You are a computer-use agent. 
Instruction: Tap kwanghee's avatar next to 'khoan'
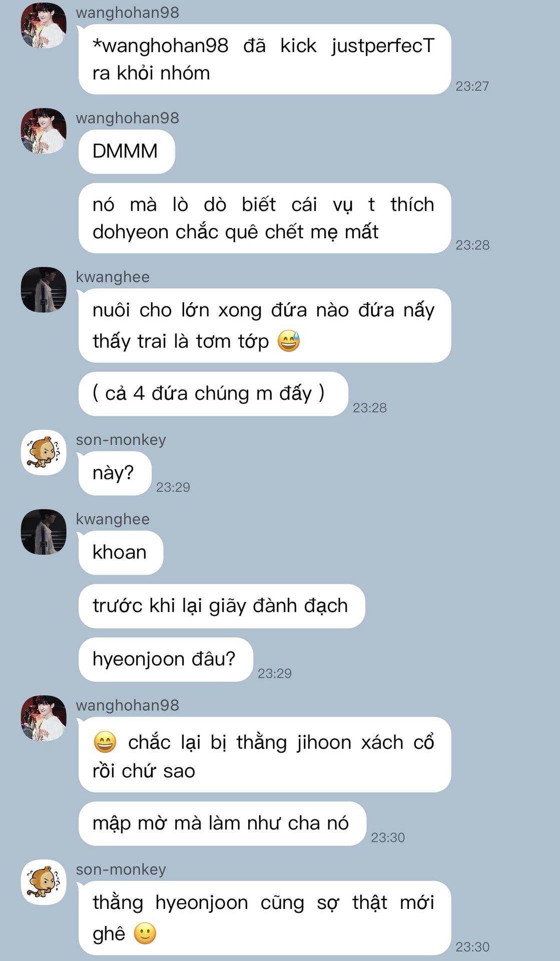click(x=44, y=532)
